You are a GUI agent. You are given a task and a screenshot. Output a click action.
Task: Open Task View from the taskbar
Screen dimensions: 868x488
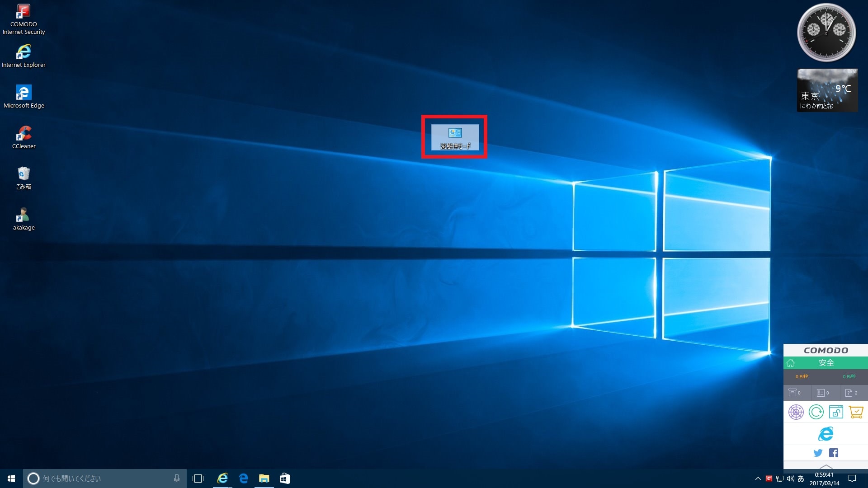(x=198, y=478)
